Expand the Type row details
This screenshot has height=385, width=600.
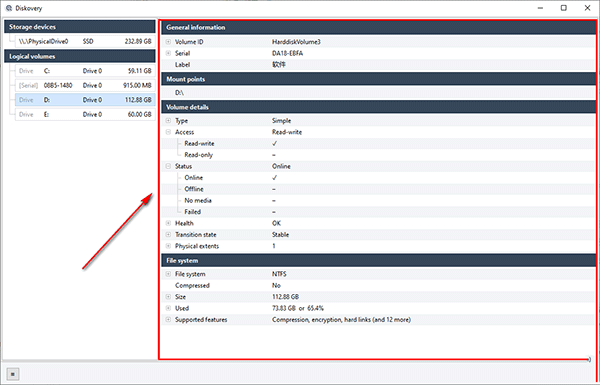click(168, 121)
